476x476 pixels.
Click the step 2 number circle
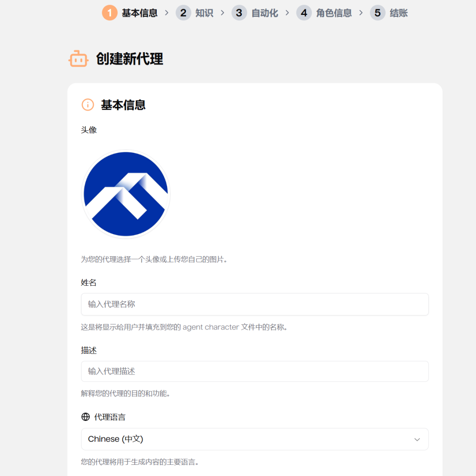[183, 13]
